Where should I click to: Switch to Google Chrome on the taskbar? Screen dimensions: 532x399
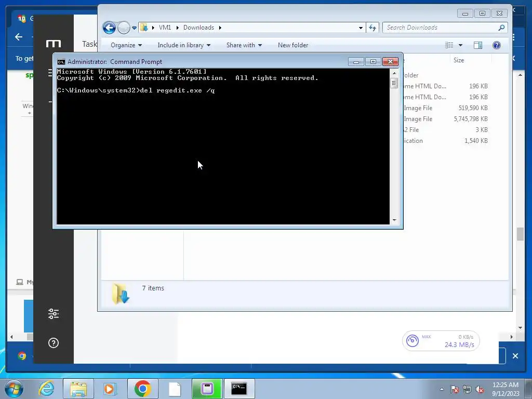tap(142, 389)
